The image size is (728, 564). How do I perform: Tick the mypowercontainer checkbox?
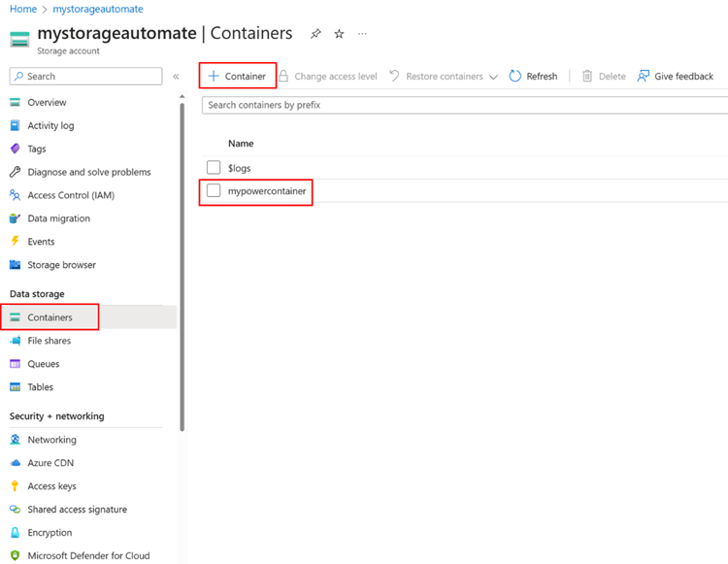click(x=214, y=190)
